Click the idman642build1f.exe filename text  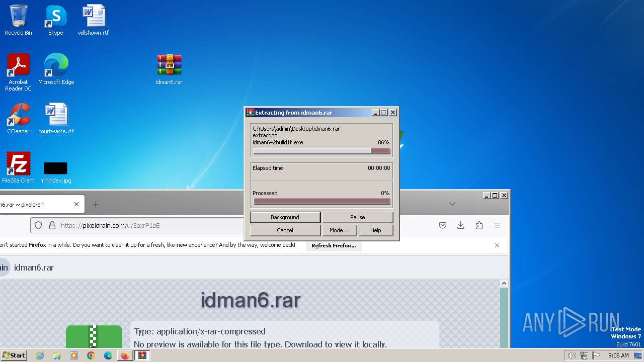tap(278, 142)
